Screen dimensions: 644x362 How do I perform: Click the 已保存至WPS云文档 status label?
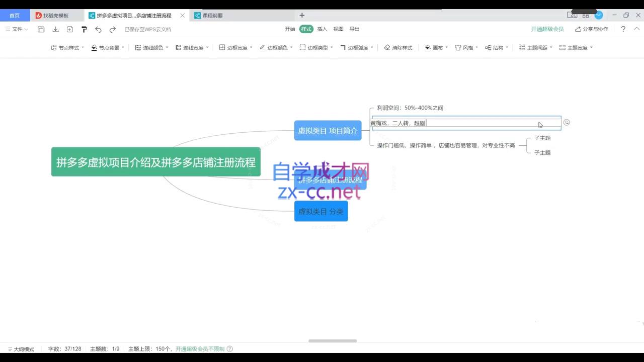(x=148, y=29)
